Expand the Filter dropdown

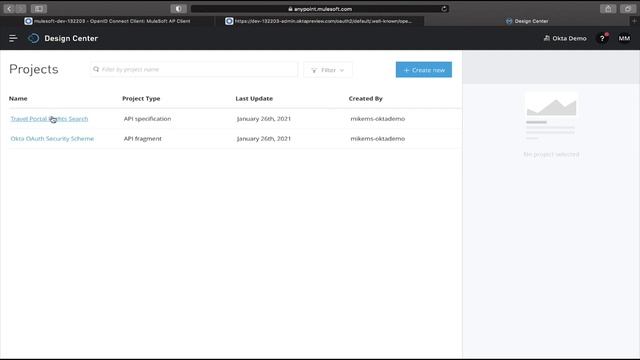(328, 70)
